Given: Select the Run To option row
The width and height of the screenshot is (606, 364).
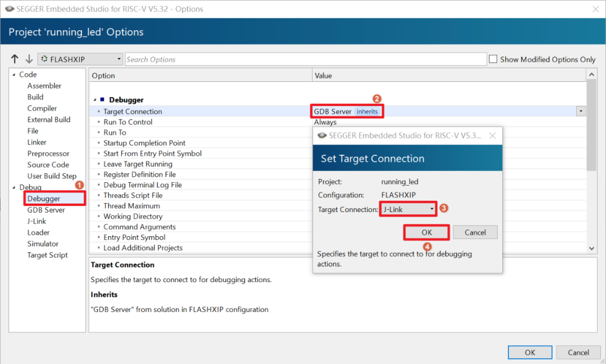Looking at the screenshot, I should click(115, 132).
